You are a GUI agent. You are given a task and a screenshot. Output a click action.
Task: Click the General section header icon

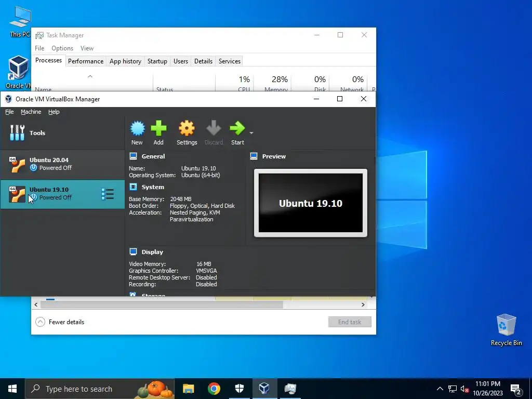tap(134, 156)
